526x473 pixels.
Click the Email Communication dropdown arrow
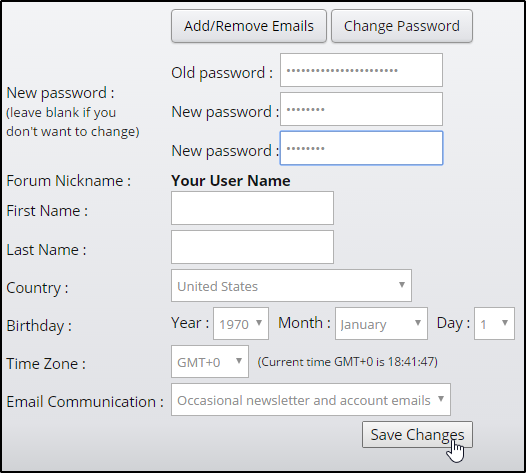441,399
